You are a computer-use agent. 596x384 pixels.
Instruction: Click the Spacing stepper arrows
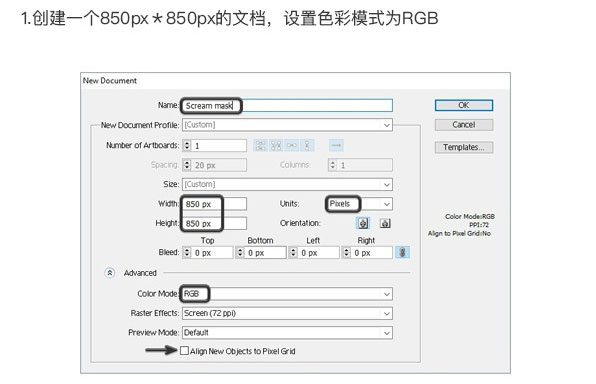click(x=187, y=165)
